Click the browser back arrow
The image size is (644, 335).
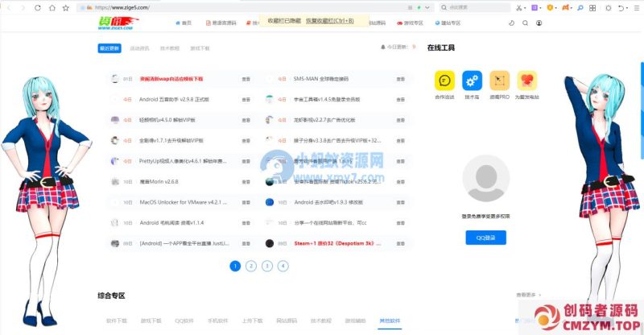(10, 8)
